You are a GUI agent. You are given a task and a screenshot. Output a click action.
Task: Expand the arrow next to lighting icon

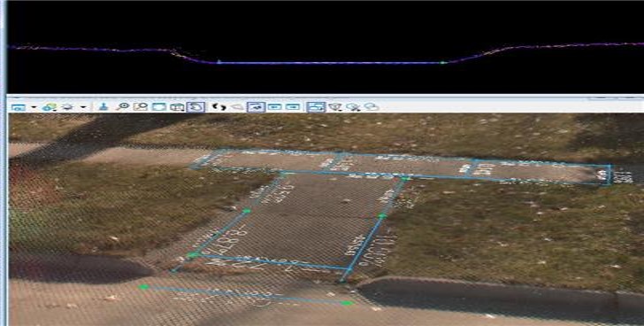(x=83, y=107)
